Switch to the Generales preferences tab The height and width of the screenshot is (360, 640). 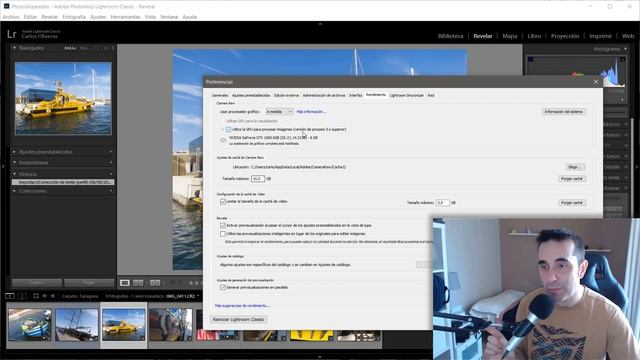click(220, 95)
